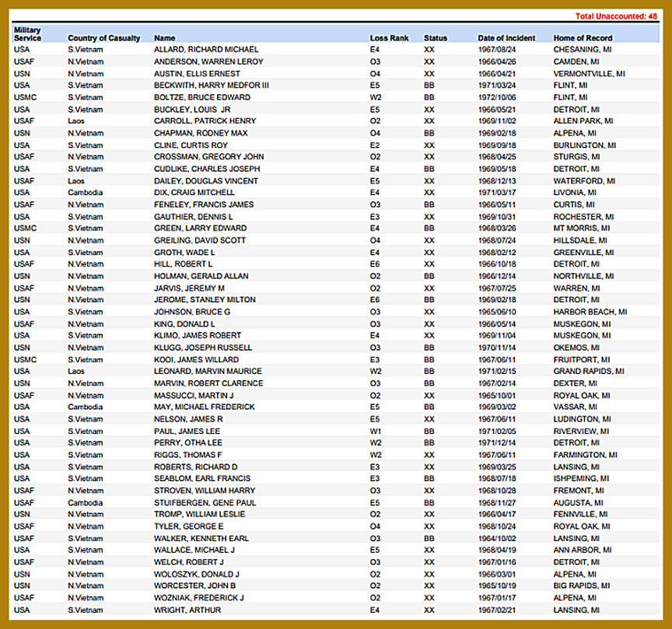The height and width of the screenshot is (629, 672).
Task: Select name 'WALKER, KENNETH EARL'
Action: (x=201, y=539)
